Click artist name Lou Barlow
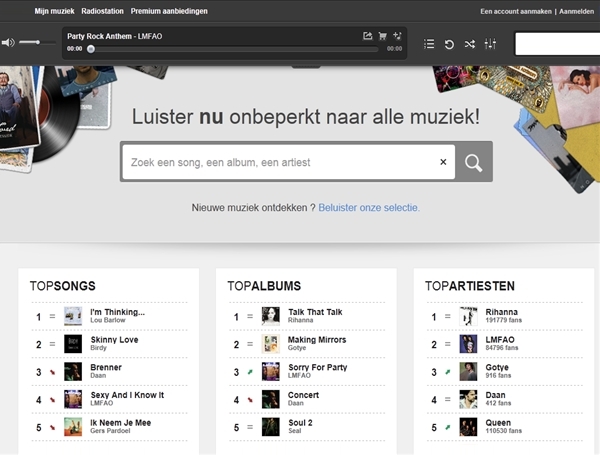600x455 pixels. pyautogui.click(x=108, y=320)
